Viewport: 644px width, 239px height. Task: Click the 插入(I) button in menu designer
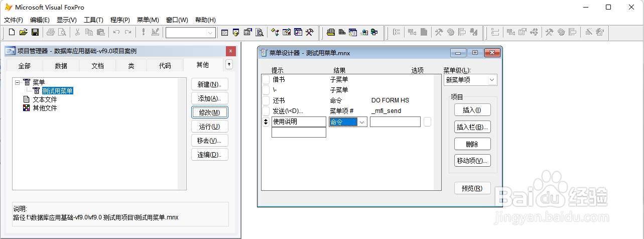click(472, 110)
